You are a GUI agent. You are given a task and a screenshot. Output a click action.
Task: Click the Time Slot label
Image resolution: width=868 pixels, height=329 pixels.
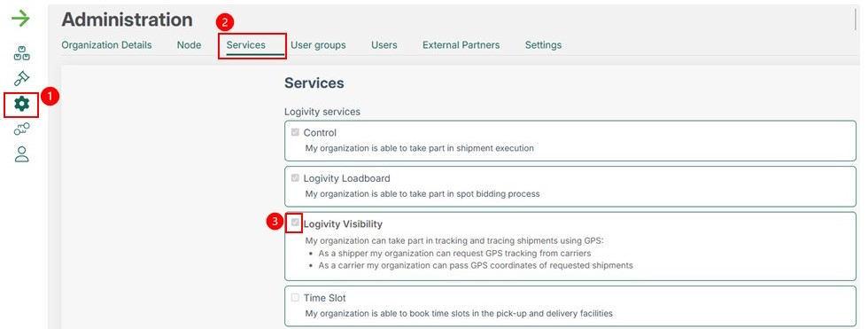pyautogui.click(x=324, y=298)
